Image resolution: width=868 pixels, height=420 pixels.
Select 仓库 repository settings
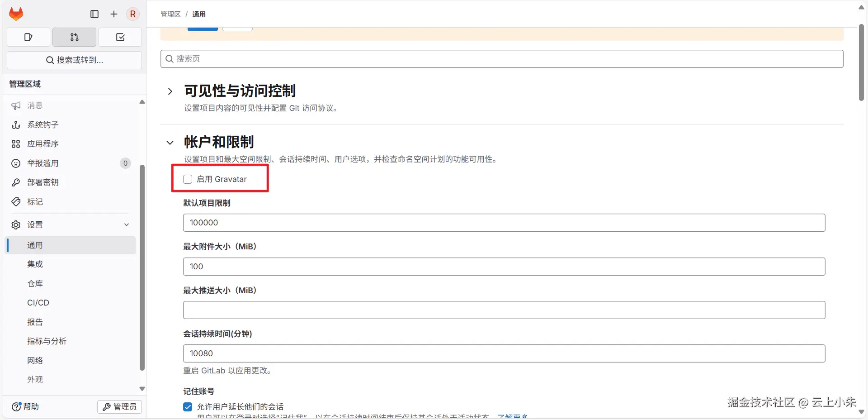coord(71,284)
